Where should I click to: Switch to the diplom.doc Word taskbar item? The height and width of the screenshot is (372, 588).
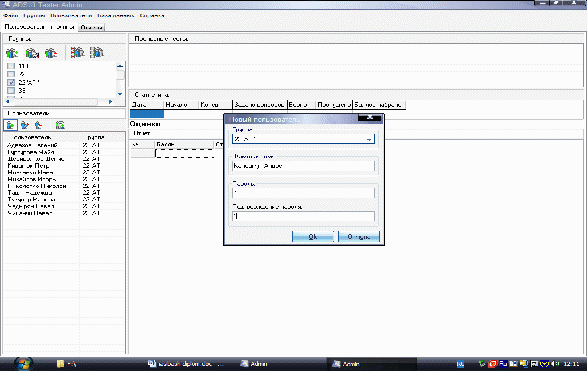point(186,364)
